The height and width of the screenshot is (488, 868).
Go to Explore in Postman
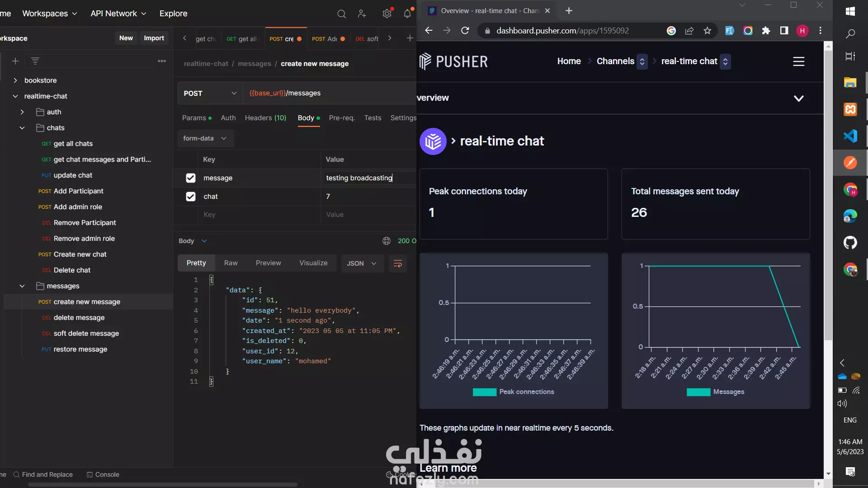173,14
